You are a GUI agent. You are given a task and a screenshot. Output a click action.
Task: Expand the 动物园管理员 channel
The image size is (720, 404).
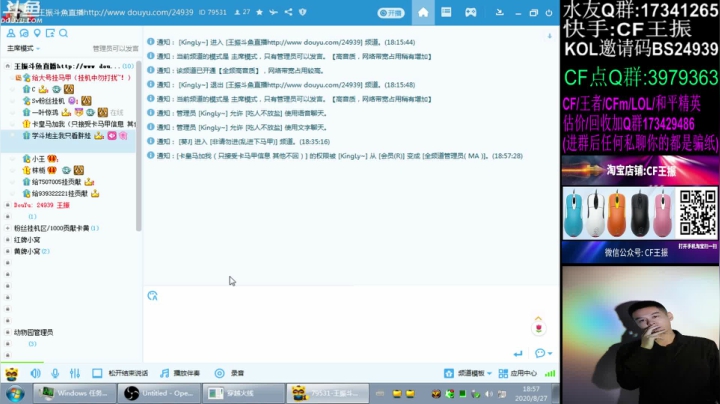(x=7, y=332)
